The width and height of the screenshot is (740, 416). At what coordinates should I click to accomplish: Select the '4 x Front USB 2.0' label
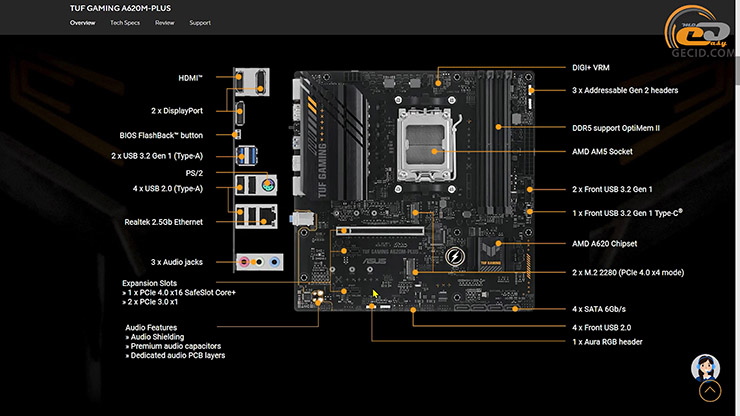point(601,327)
